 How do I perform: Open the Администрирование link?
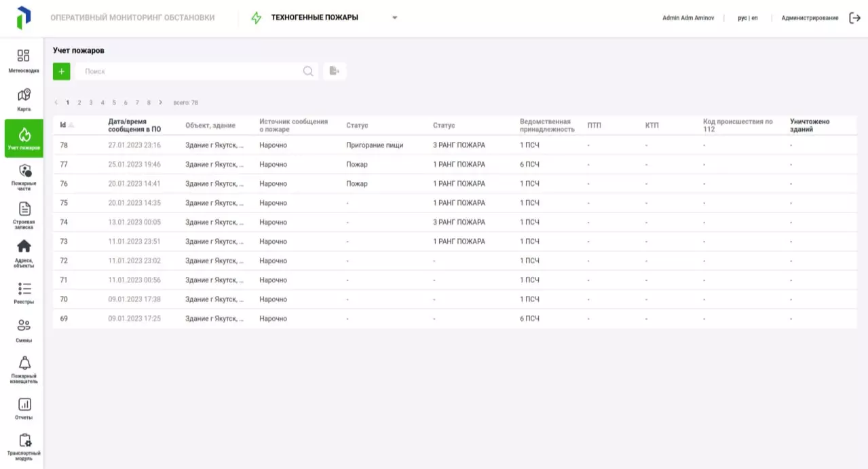[810, 18]
